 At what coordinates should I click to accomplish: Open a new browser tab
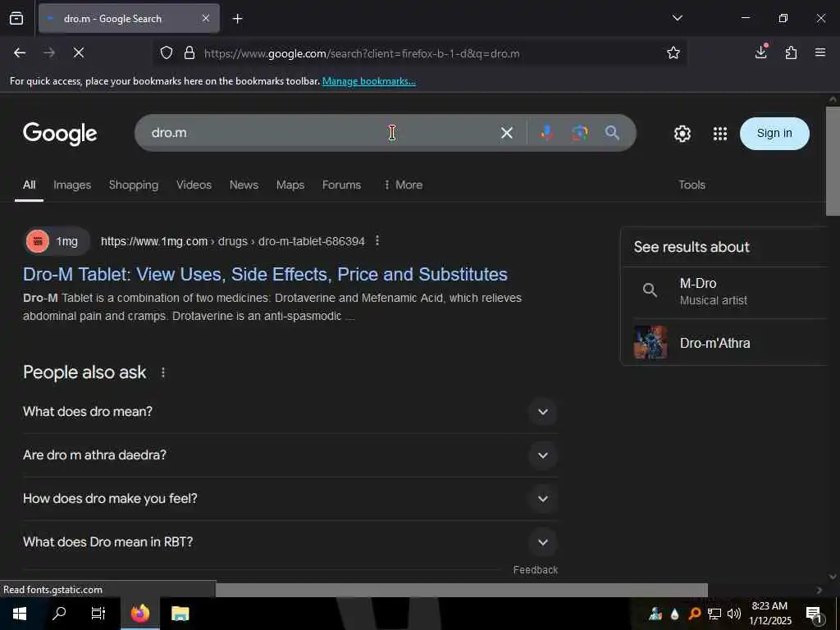point(237,19)
